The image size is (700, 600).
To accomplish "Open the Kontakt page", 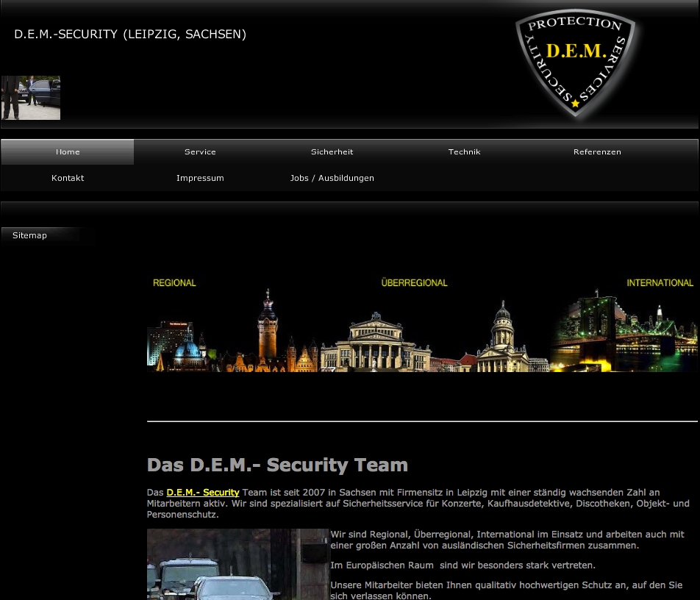I will point(68,178).
